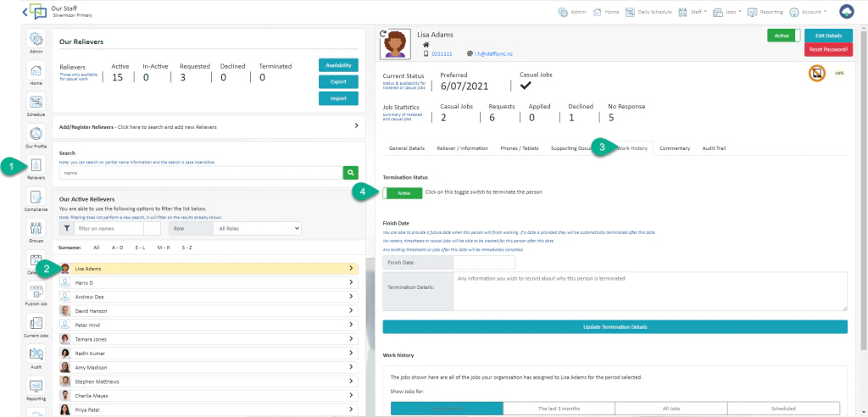Open the Jobs dropdown menu

(726, 12)
